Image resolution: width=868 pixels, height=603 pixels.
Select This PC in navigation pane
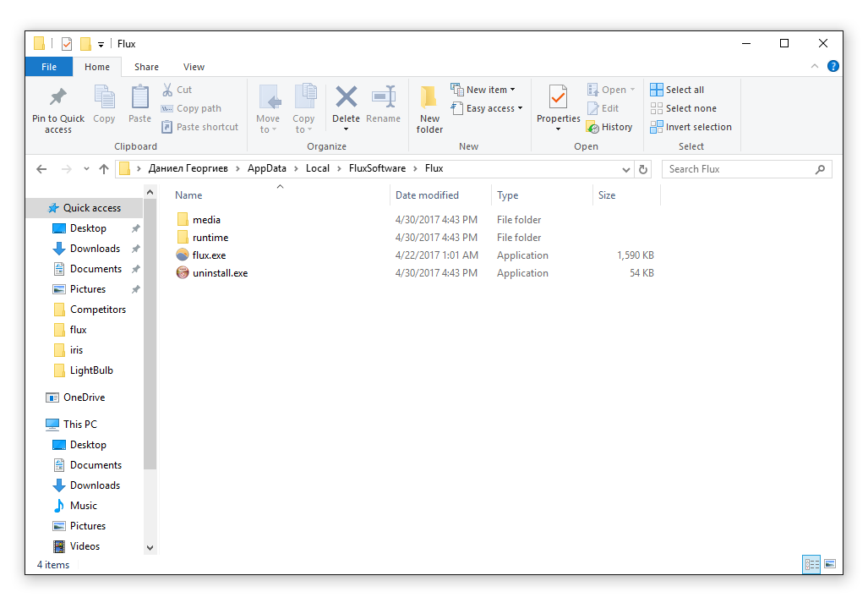(x=79, y=425)
